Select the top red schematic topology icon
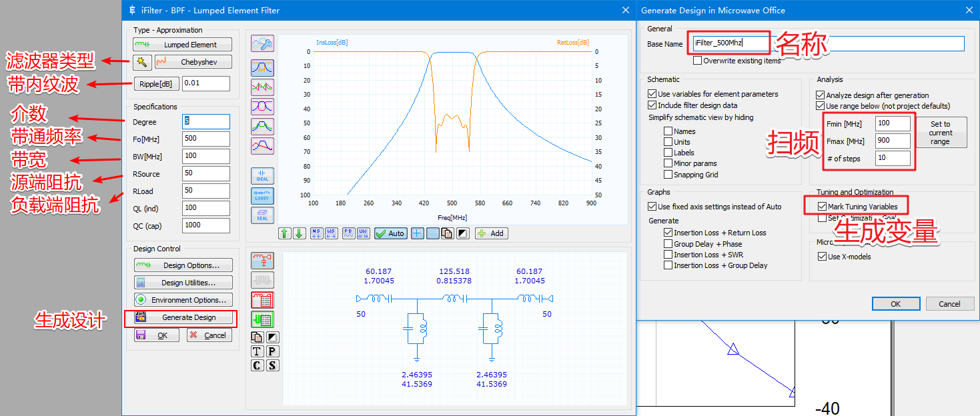 pyautogui.click(x=262, y=260)
